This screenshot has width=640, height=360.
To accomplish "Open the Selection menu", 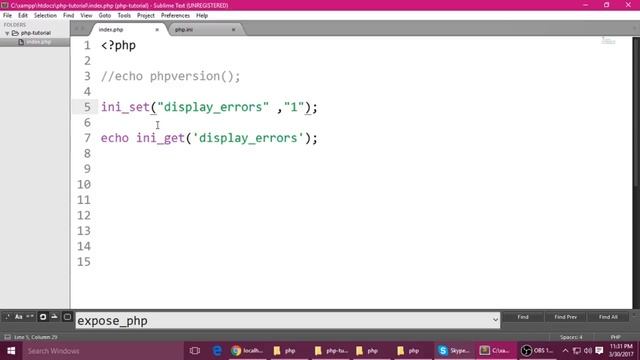I will [x=45, y=16].
